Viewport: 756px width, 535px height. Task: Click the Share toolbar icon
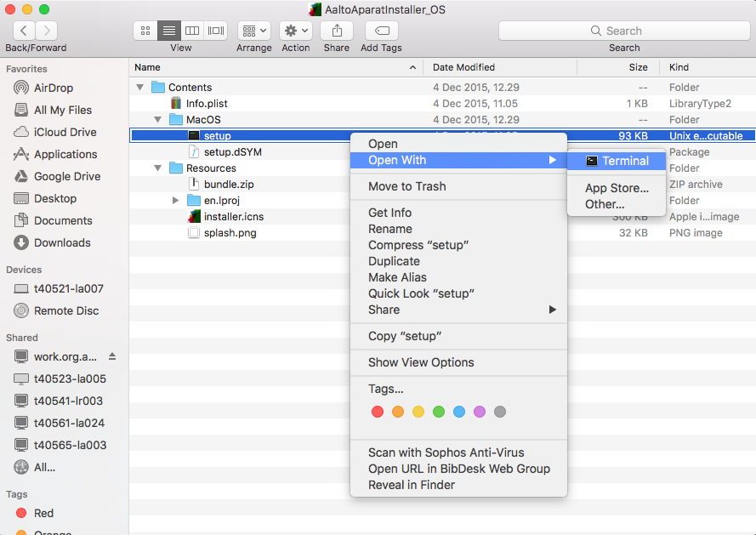[x=337, y=31]
